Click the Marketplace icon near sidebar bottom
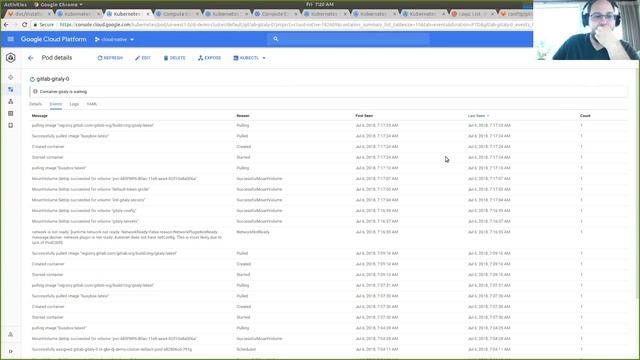This screenshot has height=360, width=640. (x=11, y=334)
